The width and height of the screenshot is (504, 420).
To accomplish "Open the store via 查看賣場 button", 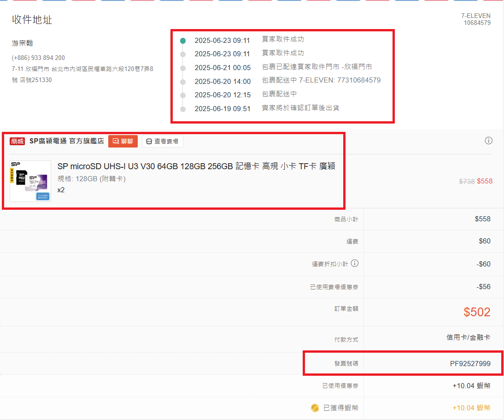I will pos(162,142).
